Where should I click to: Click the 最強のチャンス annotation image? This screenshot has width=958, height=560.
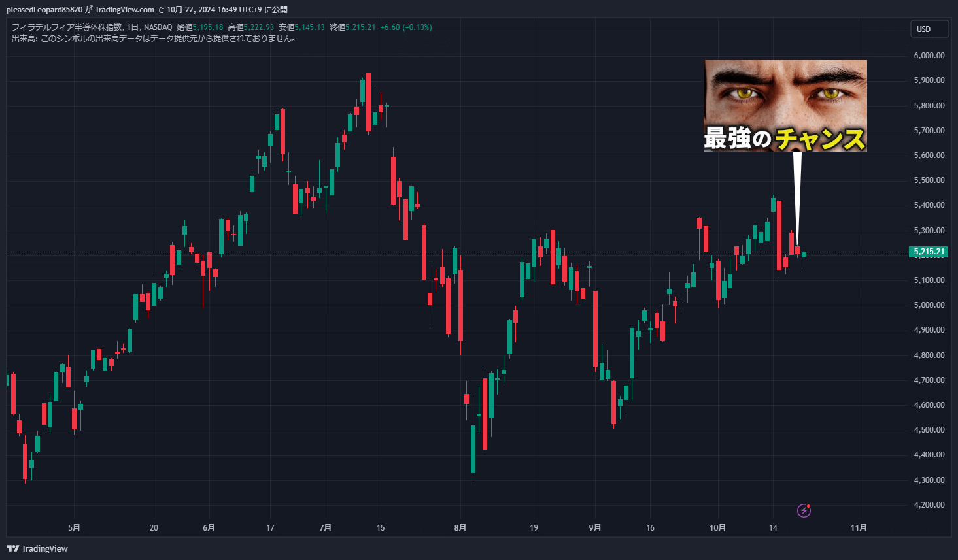pos(785,106)
